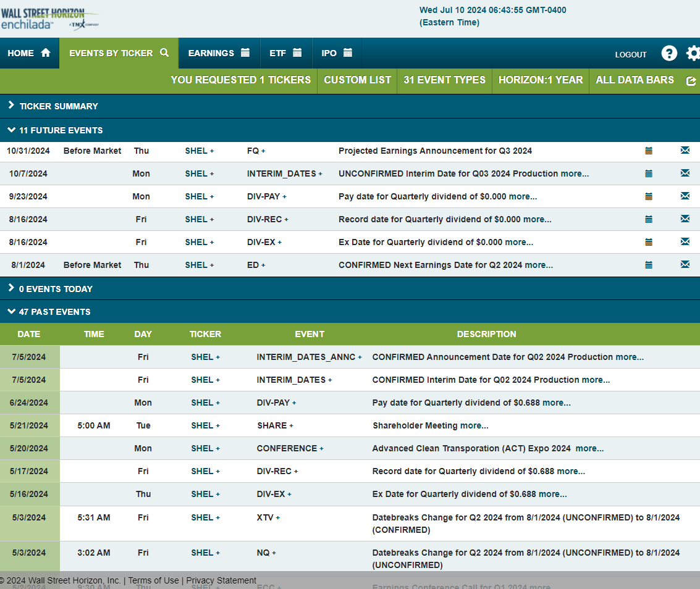Open the Earnings tab
Viewport: 700px width, 589px height.
[x=219, y=54]
